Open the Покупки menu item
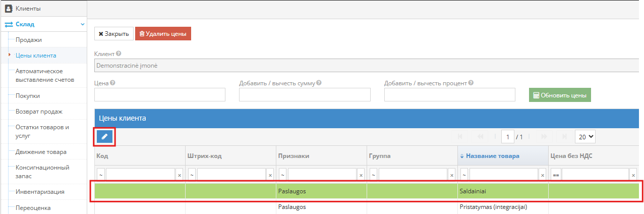 (x=28, y=96)
